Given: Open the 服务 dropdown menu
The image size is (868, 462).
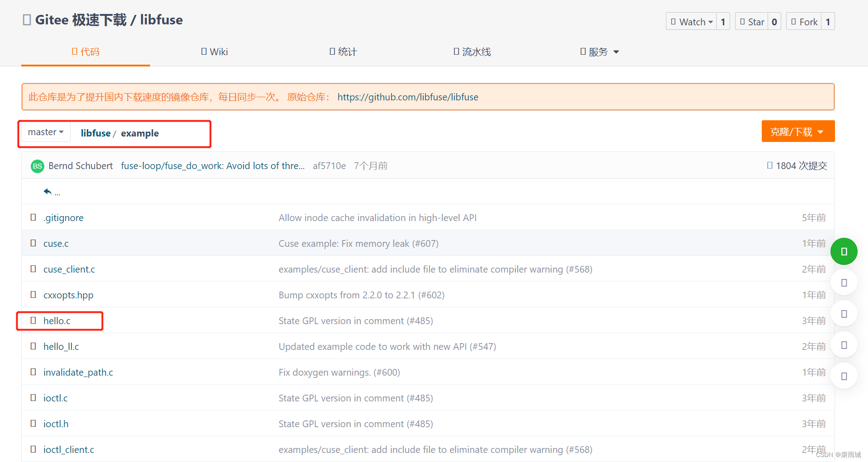Looking at the screenshot, I should tap(599, 52).
